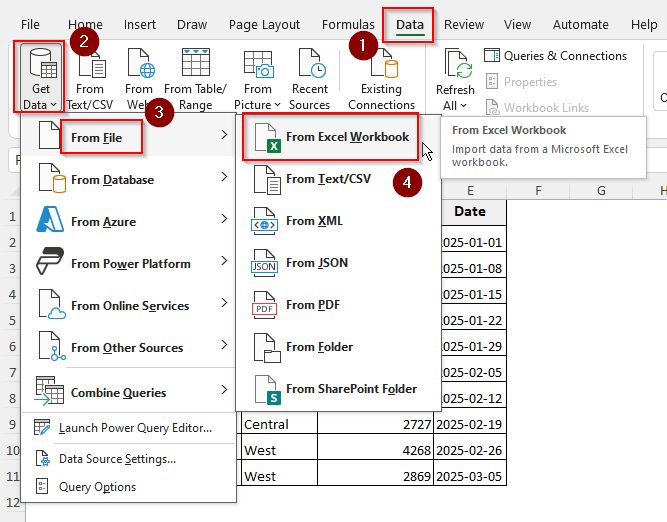Open the From Picture dropdown
Image resolution: width=667 pixels, height=522 pixels.
tap(257, 79)
